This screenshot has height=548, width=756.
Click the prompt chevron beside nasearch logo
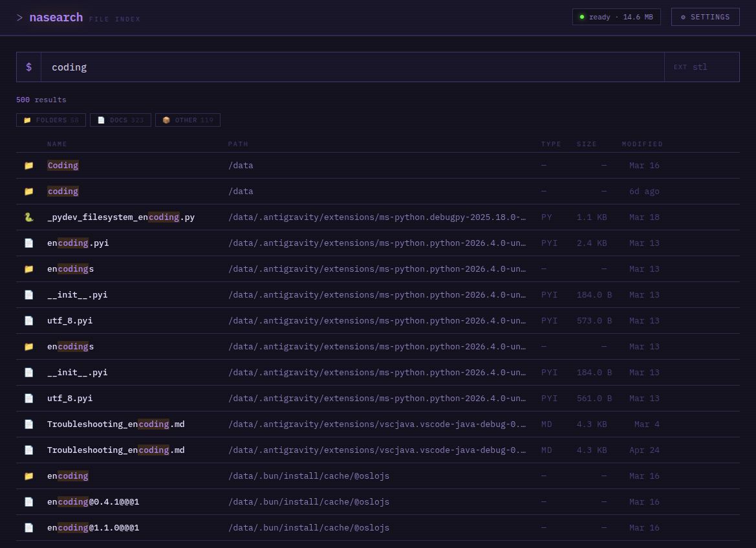[x=19, y=18]
